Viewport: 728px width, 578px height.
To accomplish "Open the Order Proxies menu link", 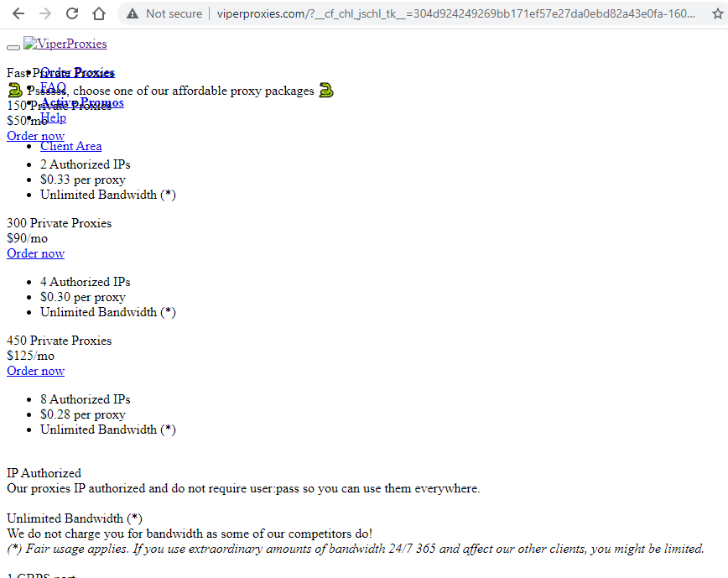I will 77,72.
